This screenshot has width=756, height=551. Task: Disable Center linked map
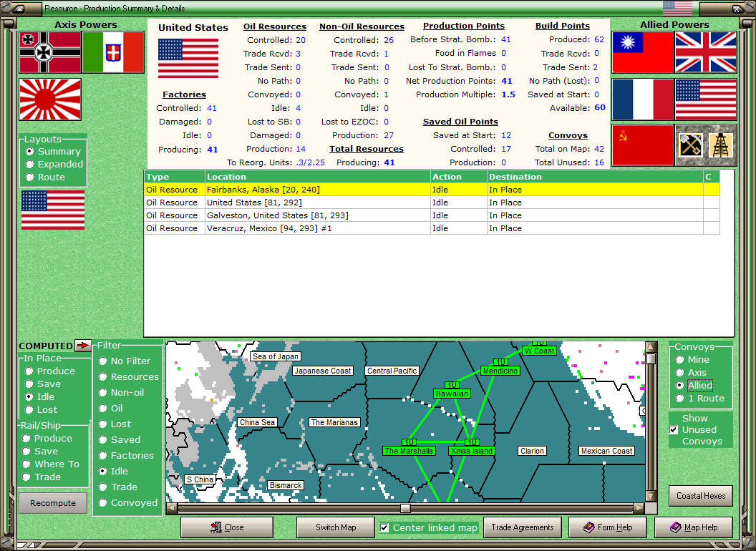pyautogui.click(x=384, y=527)
